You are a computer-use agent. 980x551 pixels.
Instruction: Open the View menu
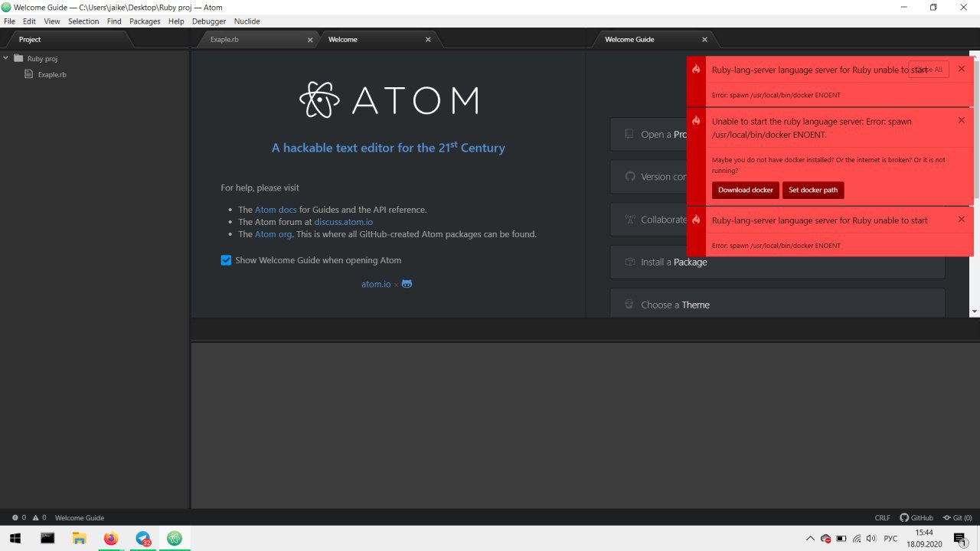point(51,21)
